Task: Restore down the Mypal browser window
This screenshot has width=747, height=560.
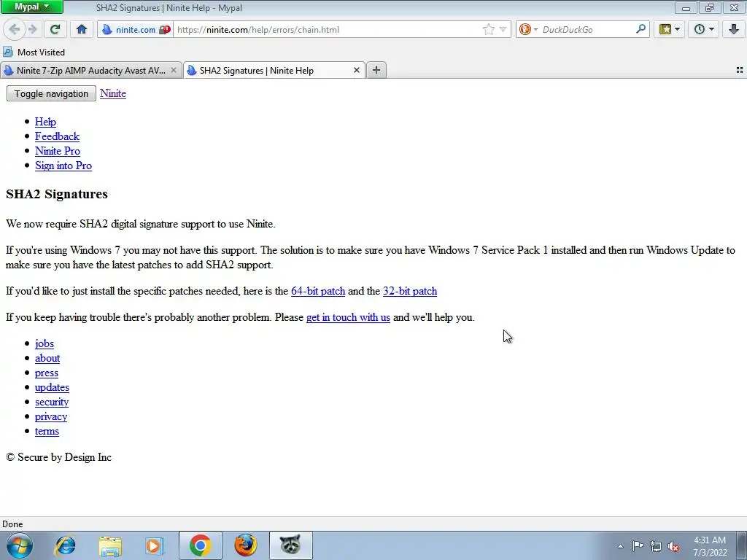Action: 709,7
